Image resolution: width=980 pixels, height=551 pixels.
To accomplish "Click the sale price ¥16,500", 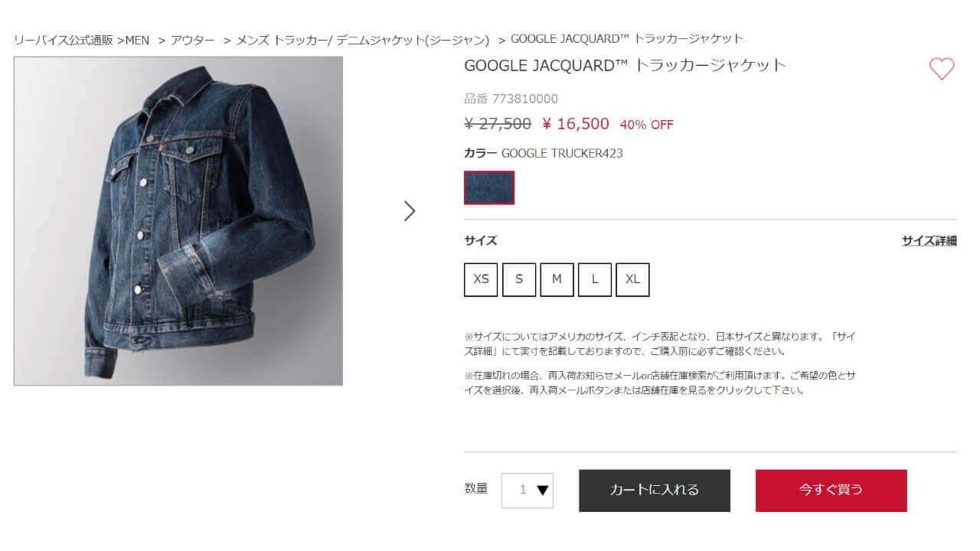I will tap(576, 124).
